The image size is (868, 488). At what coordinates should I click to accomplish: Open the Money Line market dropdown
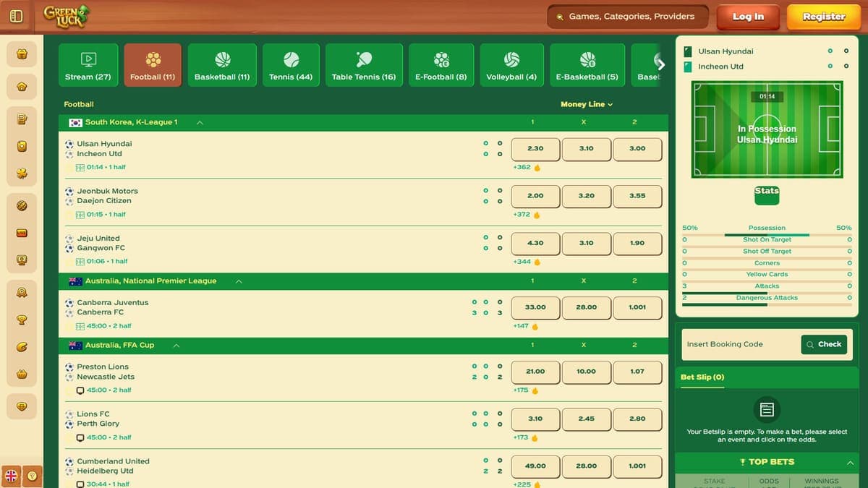click(587, 104)
